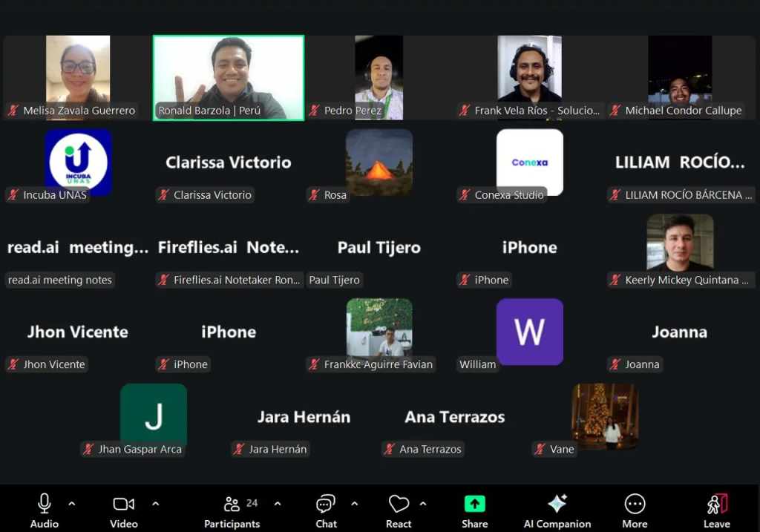Toggle the Video camera icon
760x532 pixels.
pos(123,504)
